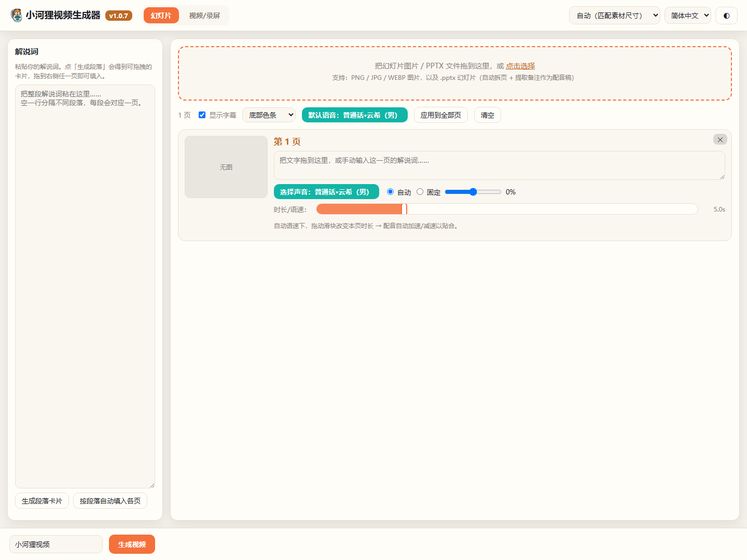Screen dimensions: 747x560
Task: Click the 小河狸视频 filename input
Action: [x=56, y=544]
